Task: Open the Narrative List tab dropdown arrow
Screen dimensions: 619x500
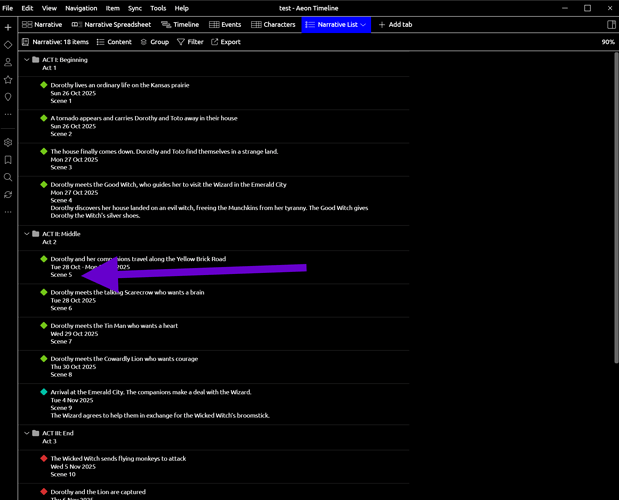Action: coord(363,24)
